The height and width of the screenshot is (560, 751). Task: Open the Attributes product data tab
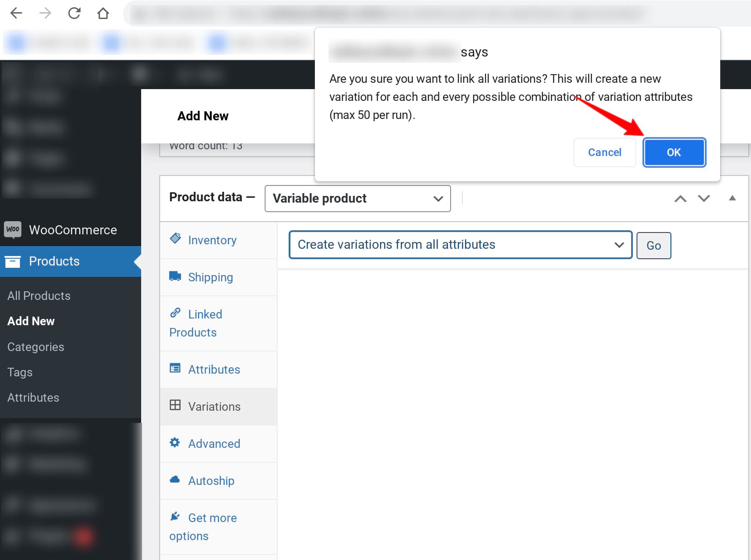(x=214, y=370)
